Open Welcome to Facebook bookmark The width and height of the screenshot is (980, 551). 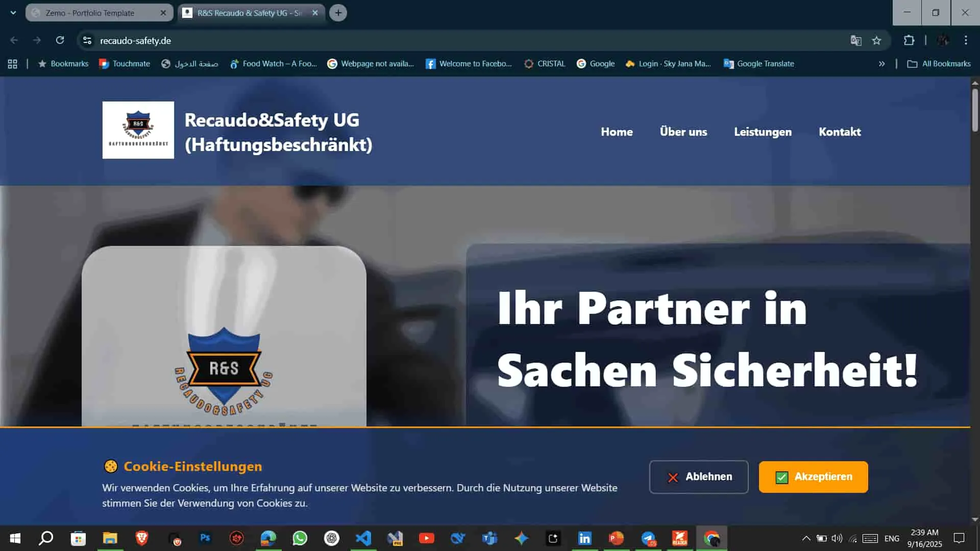469,64
